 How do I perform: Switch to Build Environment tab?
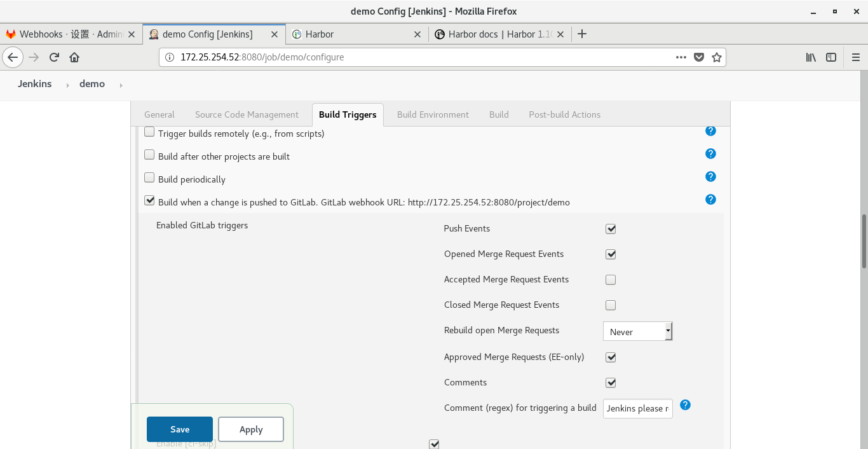(x=433, y=114)
